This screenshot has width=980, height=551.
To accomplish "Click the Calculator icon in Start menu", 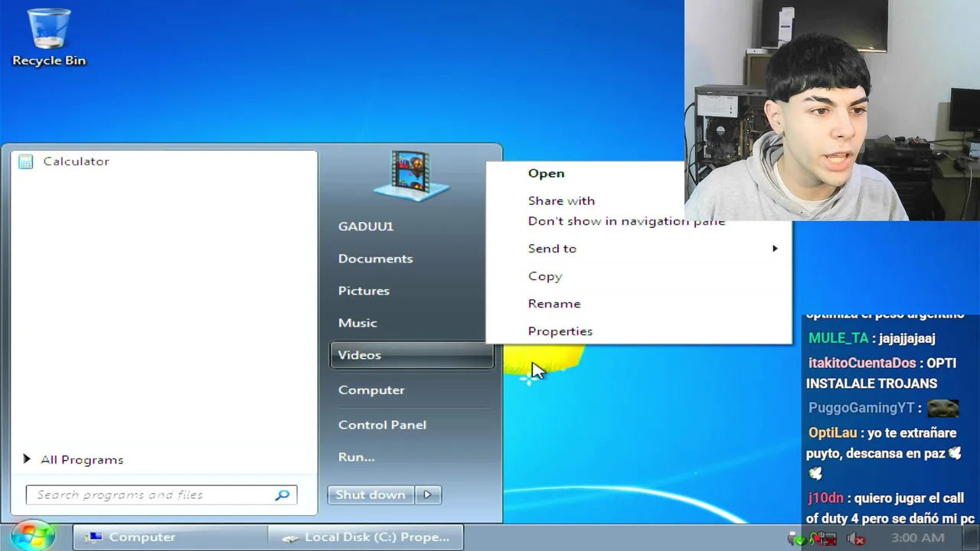I will coord(26,161).
